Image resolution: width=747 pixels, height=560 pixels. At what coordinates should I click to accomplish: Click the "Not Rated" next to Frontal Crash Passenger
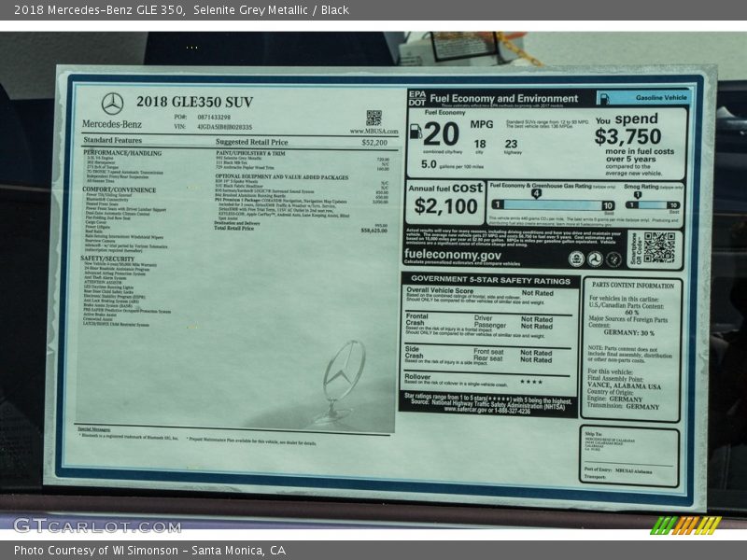click(x=536, y=326)
